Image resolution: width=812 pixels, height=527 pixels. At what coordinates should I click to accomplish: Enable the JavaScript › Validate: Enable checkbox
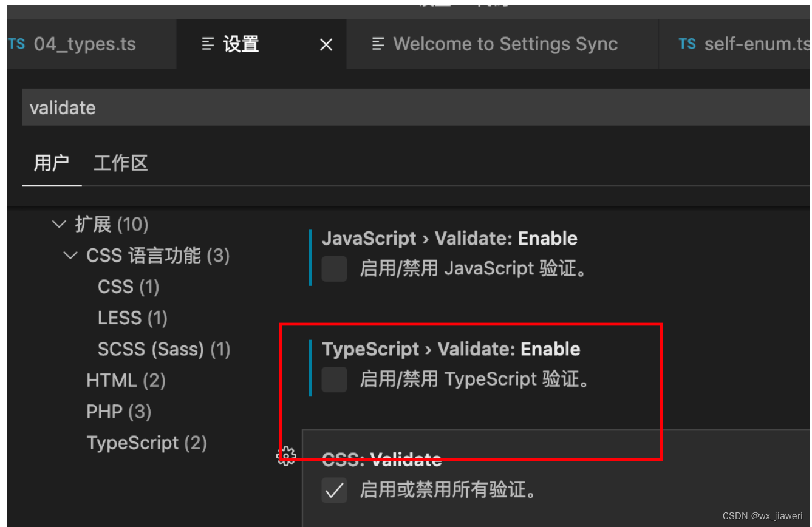pyautogui.click(x=334, y=268)
